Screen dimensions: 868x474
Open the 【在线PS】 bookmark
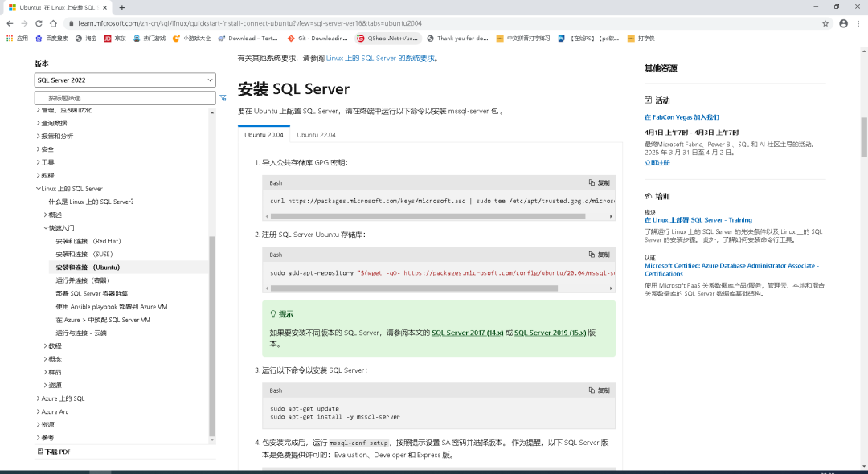(x=588, y=39)
